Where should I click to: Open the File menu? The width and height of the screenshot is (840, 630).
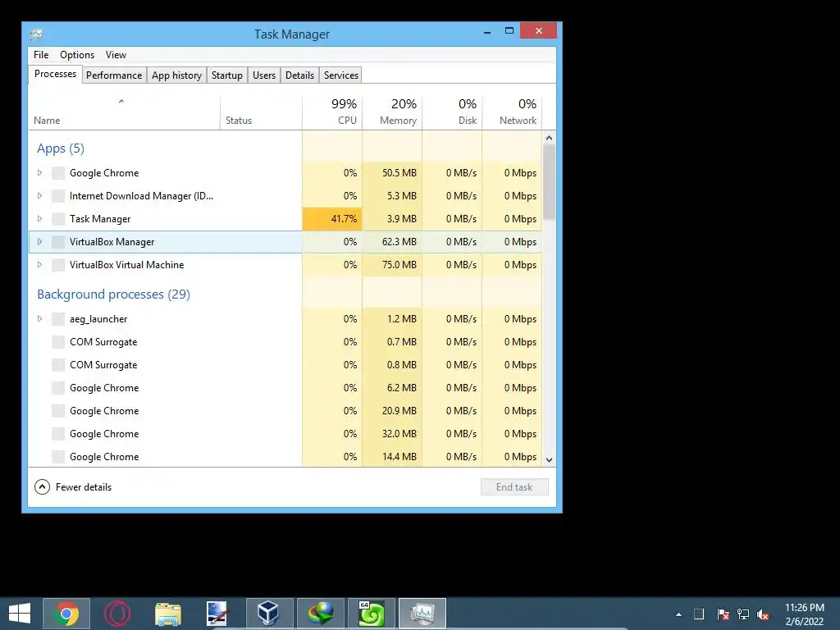pos(41,55)
